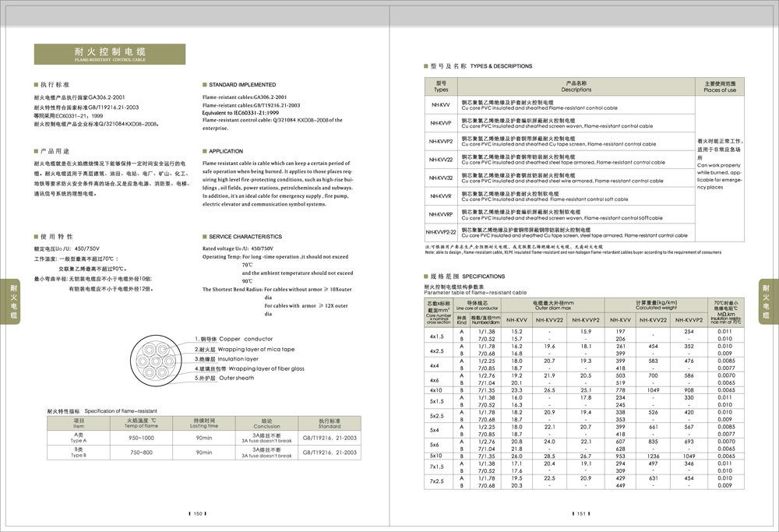Click the 7x1.5 row label
This screenshot has height=532, width=779.
pos(437,467)
